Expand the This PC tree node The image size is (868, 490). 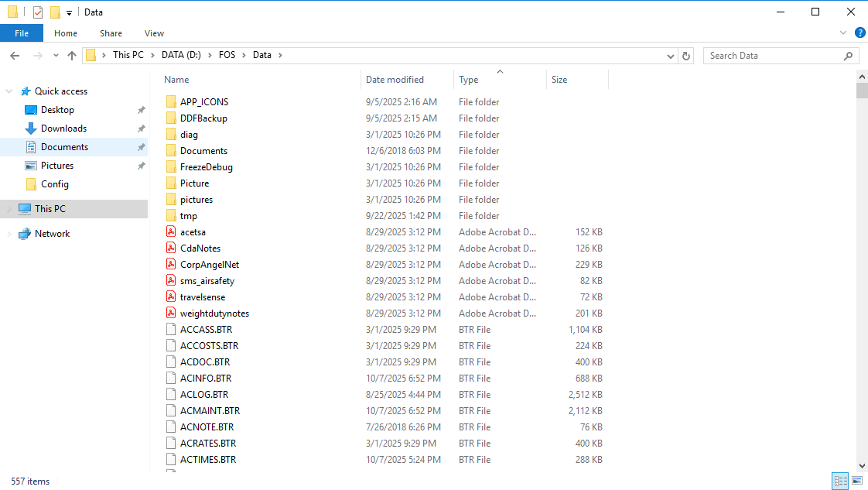(9, 209)
